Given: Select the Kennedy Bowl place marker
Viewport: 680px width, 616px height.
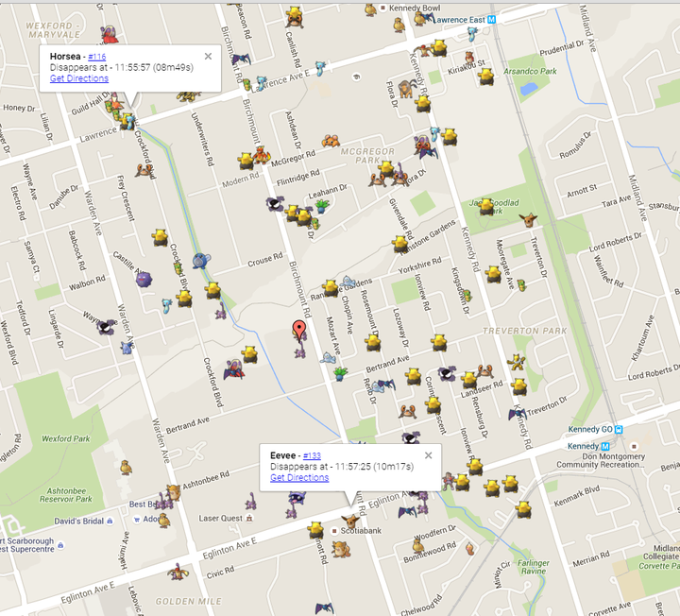Looking at the screenshot, I should (382, 8).
